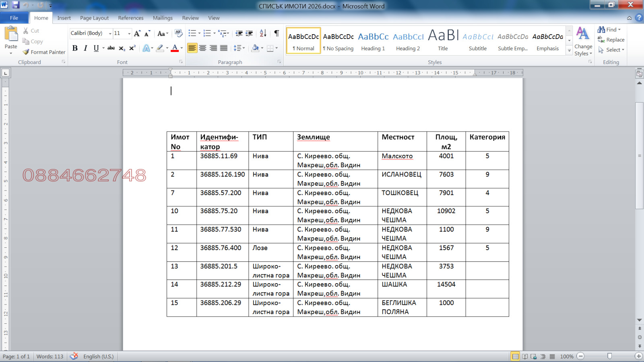Switch to the Review tab
Viewport: 644px width, 362px height.
(190, 18)
